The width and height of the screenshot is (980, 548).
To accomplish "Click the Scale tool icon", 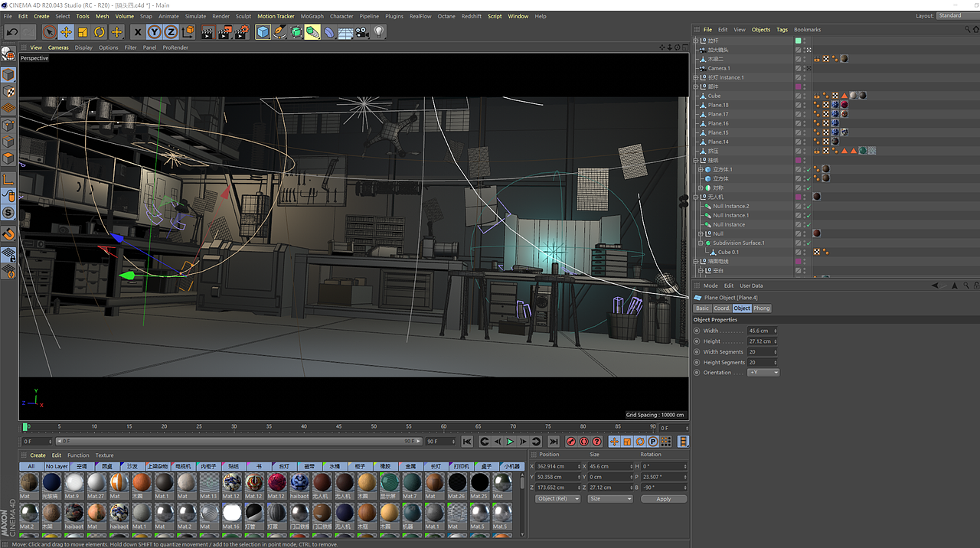I will pyautogui.click(x=83, y=32).
